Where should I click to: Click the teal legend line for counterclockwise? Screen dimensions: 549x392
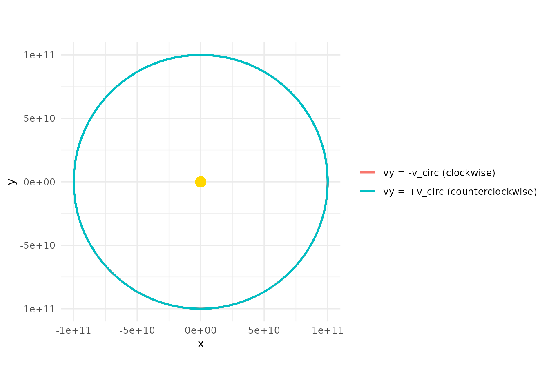[x=368, y=192]
